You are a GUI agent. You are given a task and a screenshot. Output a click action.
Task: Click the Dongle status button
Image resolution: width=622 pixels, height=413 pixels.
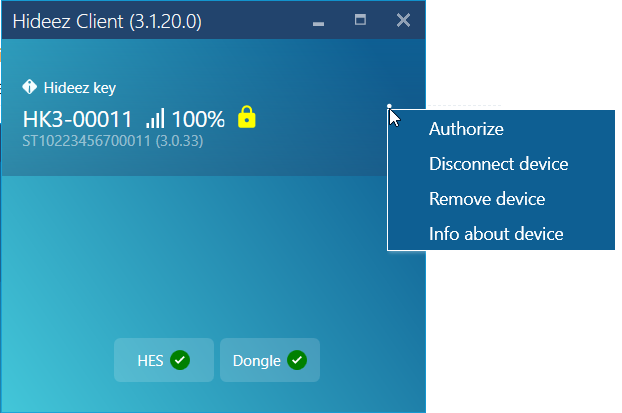click(270, 360)
